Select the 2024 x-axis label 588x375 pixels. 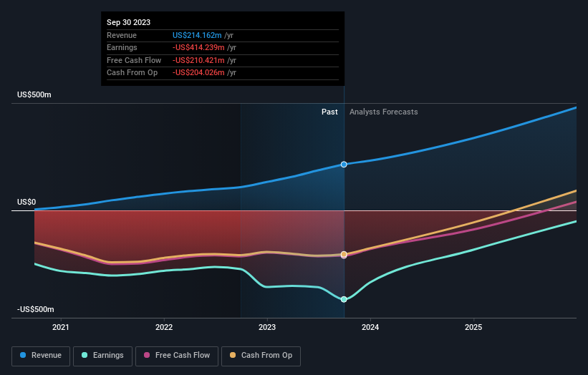pos(370,327)
